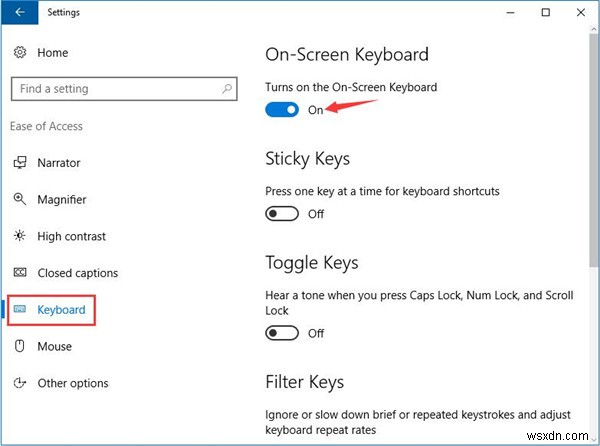Open Closed captions settings
The image size is (600, 446).
[77, 273]
